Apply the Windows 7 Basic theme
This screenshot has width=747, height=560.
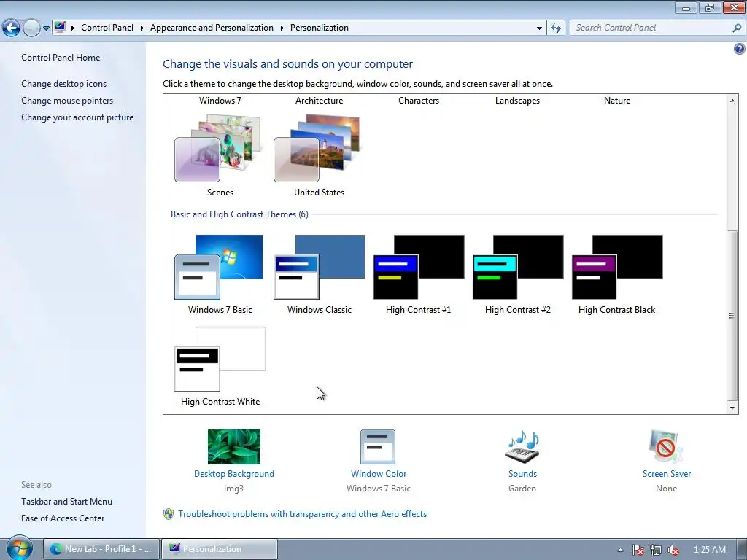click(x=219, y=267)
